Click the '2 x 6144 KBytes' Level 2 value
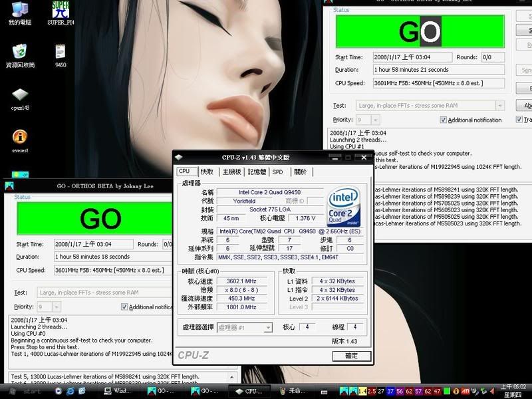The height and width of the screenshot is (399, 532). click(x=337, y=298)
